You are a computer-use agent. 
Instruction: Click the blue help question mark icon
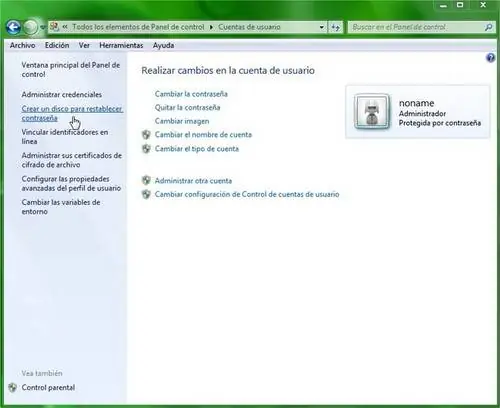[490, 58]
